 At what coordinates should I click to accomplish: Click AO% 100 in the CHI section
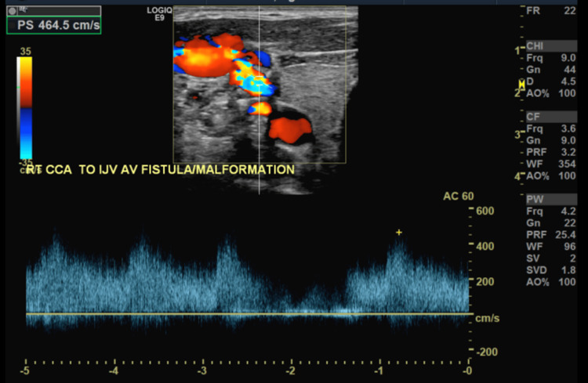pyautogui.click(x=550, y=93)
